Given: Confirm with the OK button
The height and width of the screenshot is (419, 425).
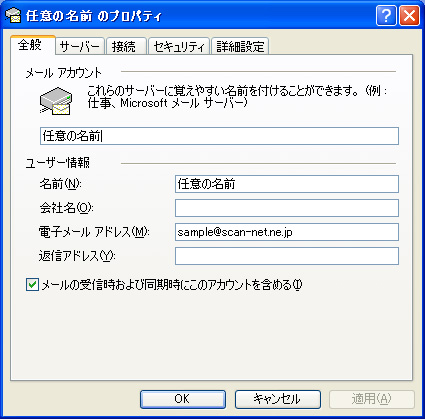Looking at the screenshot, I should pos(182,399).
